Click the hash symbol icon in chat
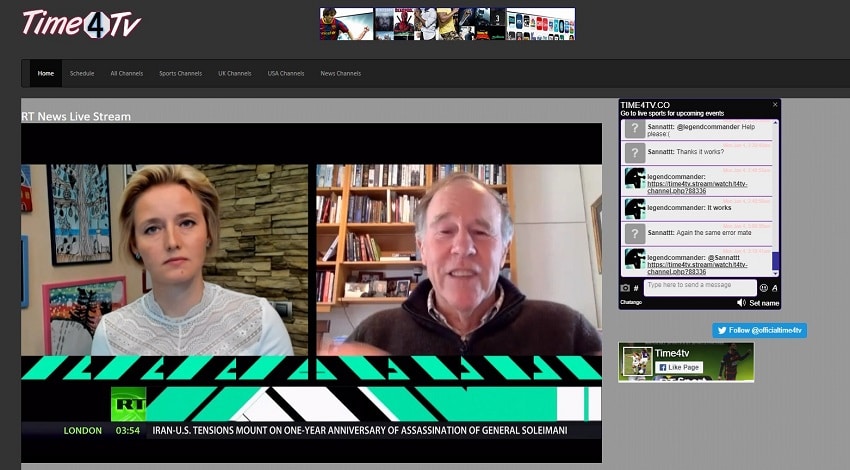Image resolution: width=850 pixels, height=470 pixels. [636, 288]
